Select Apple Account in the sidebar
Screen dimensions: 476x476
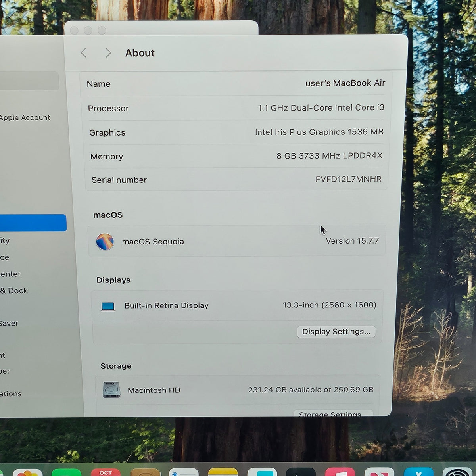tap(25, 117)
